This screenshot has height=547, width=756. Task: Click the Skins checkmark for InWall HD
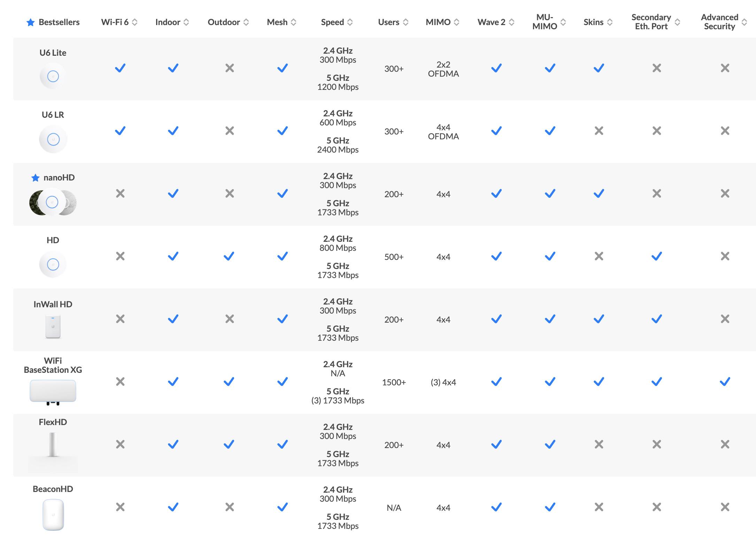(x=599, y=319)
